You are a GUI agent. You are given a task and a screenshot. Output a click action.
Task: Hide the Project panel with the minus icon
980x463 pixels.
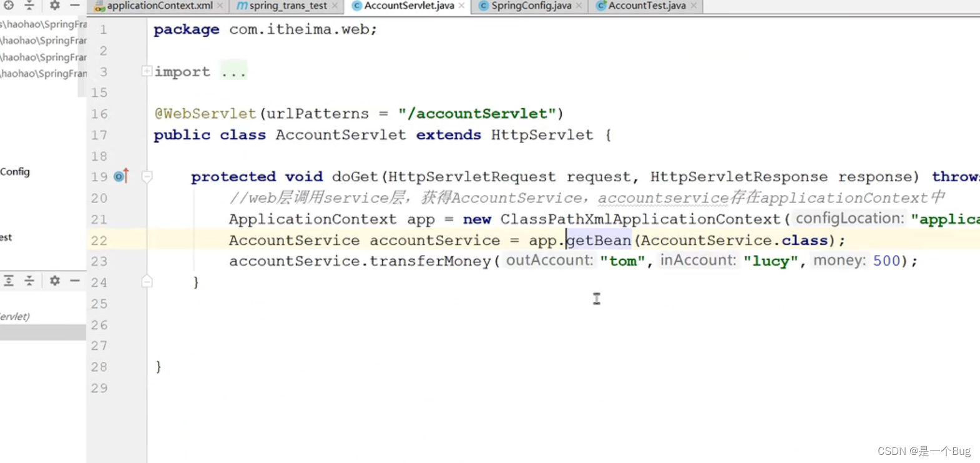[x=75, y=5]
